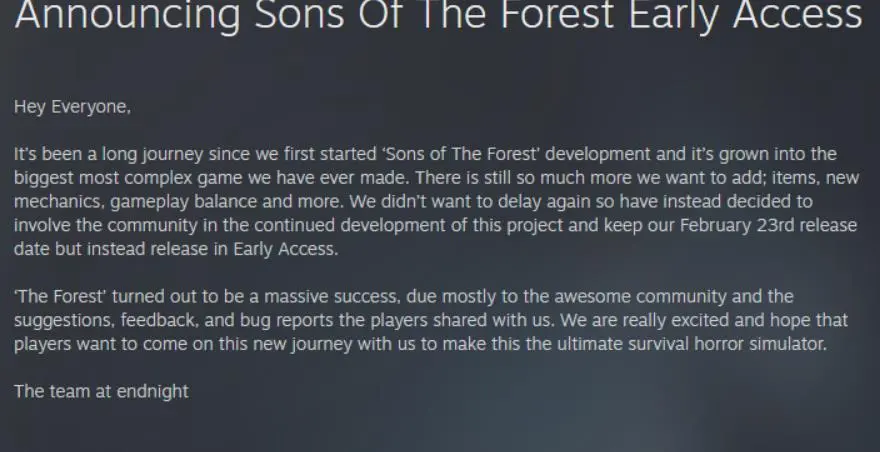Click the 'Hey Everyone,' greeting line
Screen dimensions: 880x452
(x=72, y=107)
